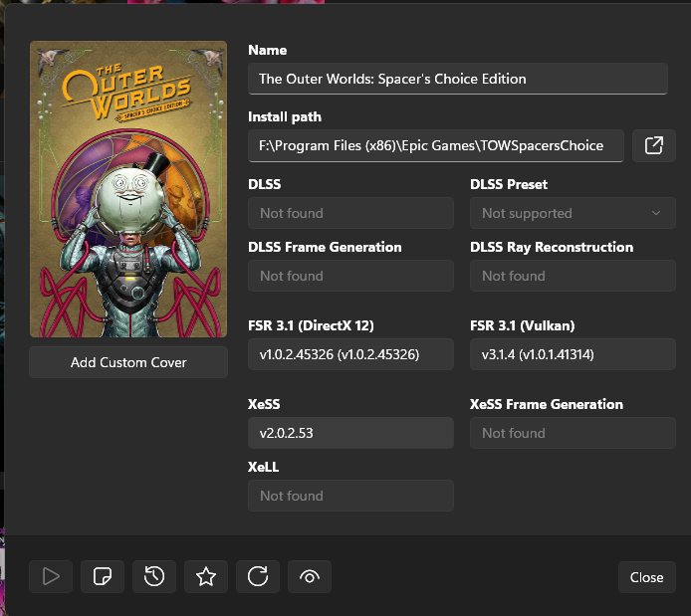691x616 pixels.
Task: Mark the game as favorite with the star icon
Action: (206, 576)
